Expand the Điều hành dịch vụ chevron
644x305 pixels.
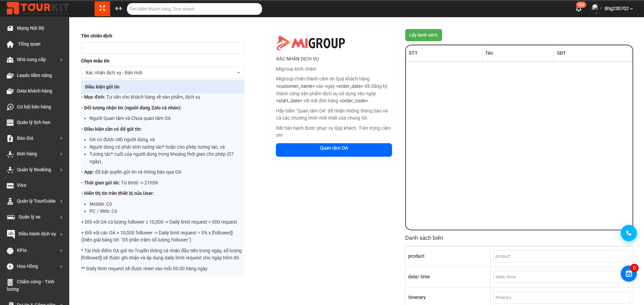pos(61,234)
